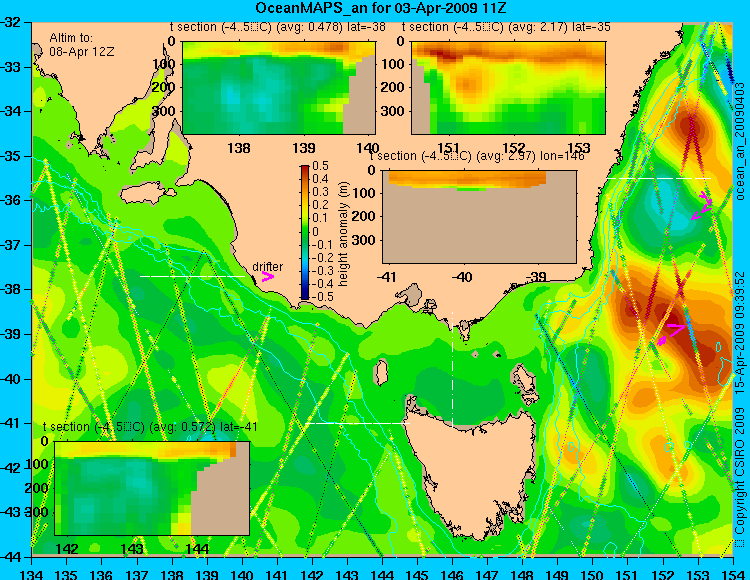Click the "t section ... (avg: 0.572) lat=-41" heading

(150, 427)
